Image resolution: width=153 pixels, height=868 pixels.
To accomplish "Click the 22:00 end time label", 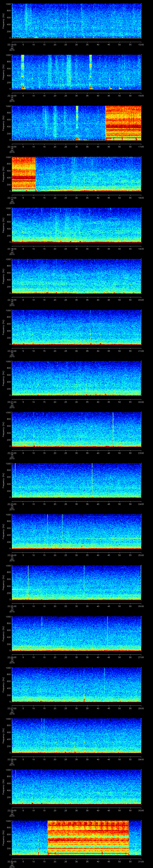I will [141, 402].
